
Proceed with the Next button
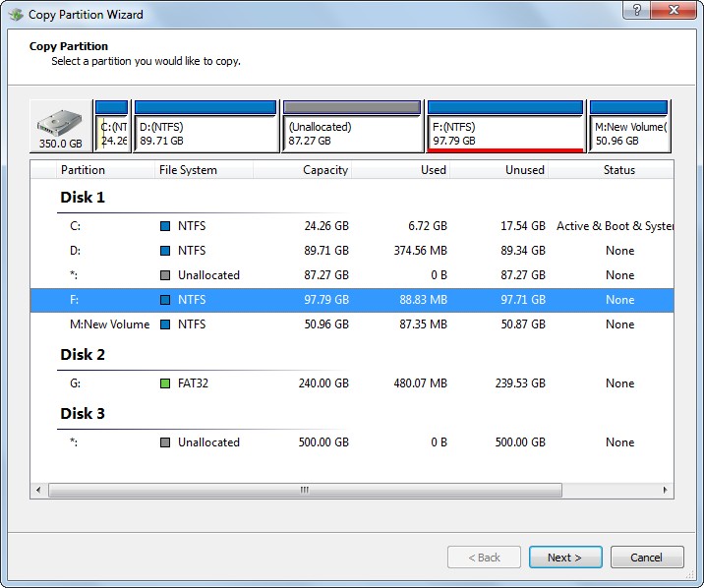click(x=565, y=558)
